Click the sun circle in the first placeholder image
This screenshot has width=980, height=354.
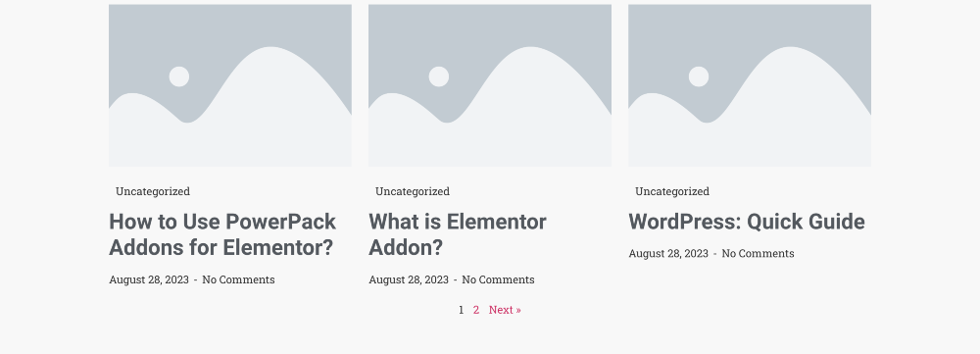coord(179,76)
